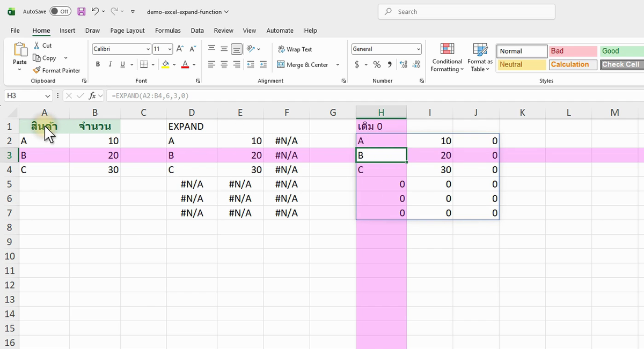Apply yellow fill color bucket
Screen dimensions: 644x349
tap(165, 64)
